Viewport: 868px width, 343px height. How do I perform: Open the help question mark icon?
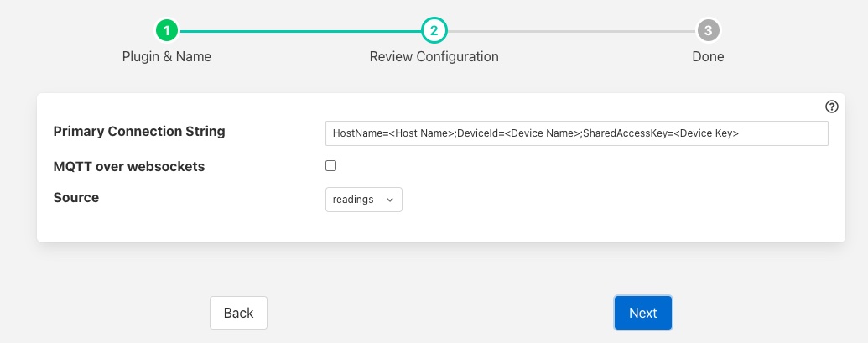[831, 107]
